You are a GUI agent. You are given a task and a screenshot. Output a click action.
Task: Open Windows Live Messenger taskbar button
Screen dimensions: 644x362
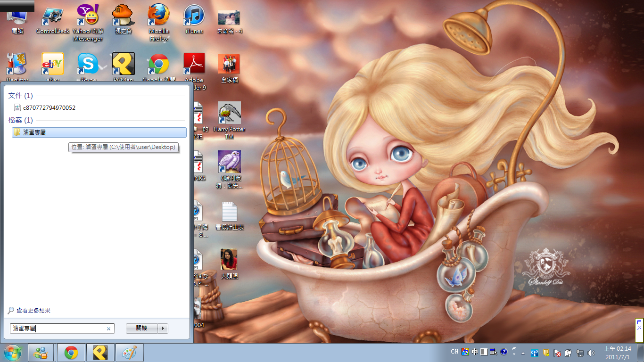click(41, 353)
